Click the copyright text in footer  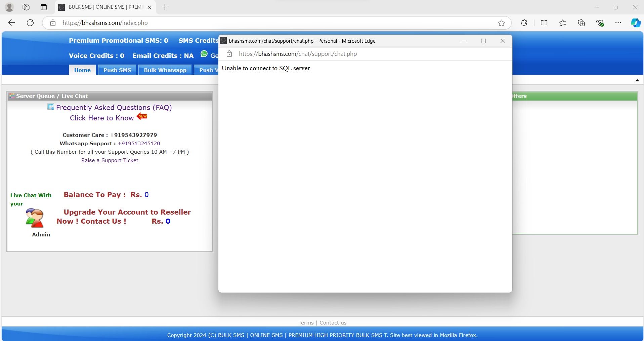tap(323, 335)
